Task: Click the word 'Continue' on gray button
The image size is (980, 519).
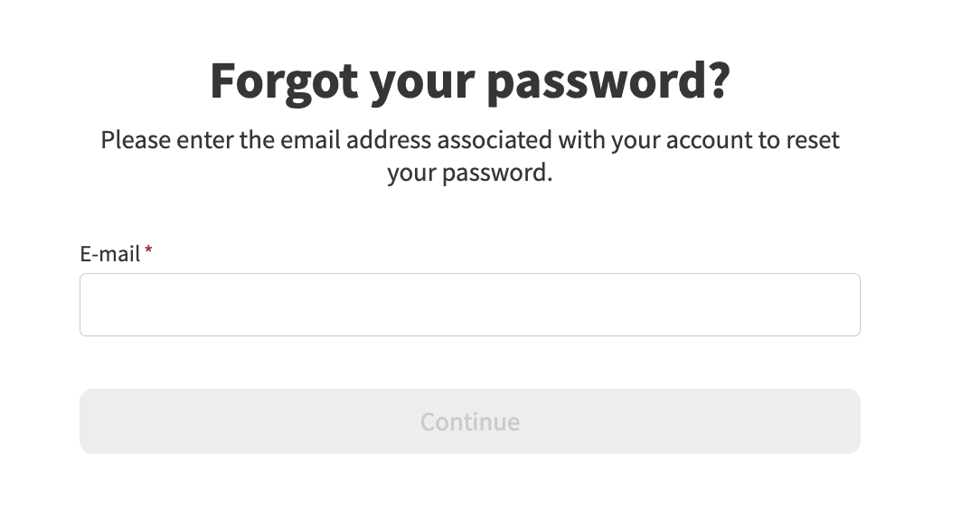Action: click(470, 422)
